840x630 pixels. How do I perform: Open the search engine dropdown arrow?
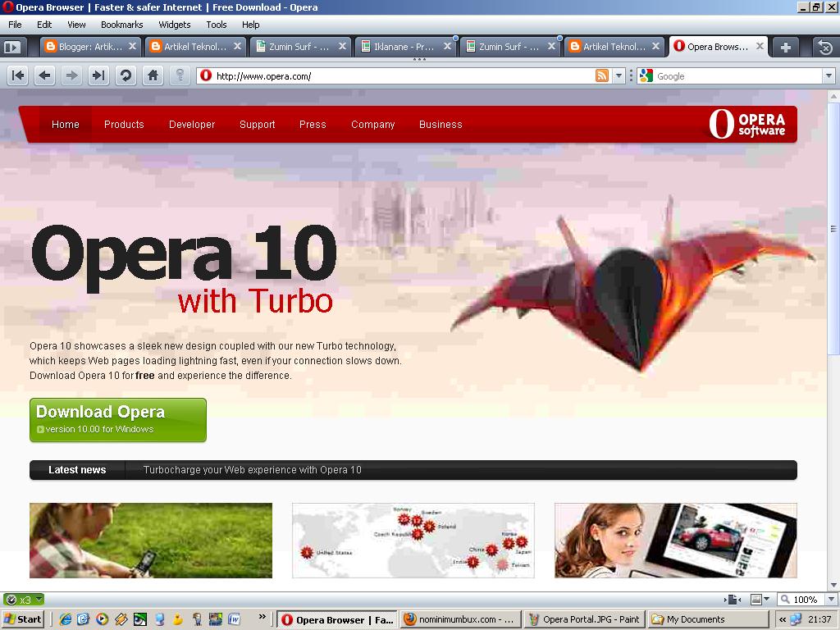(829, 75)
